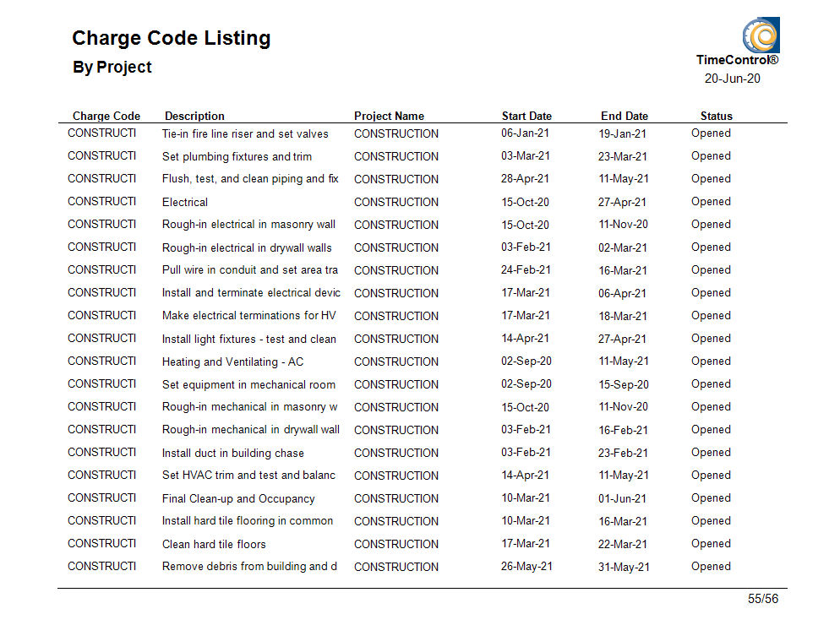This screenshot has height=636, width=840.
Task: Select the Charge Code column header
Action: point(106,116)
